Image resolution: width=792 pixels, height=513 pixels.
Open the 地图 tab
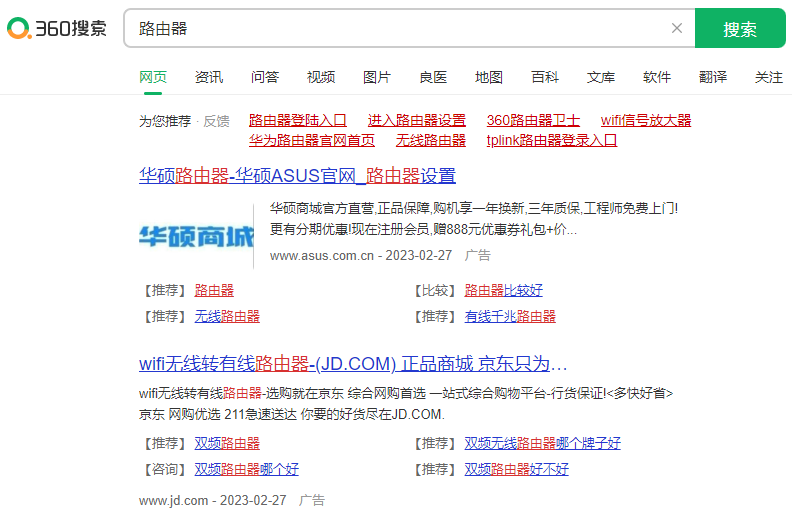click(489, 77)
